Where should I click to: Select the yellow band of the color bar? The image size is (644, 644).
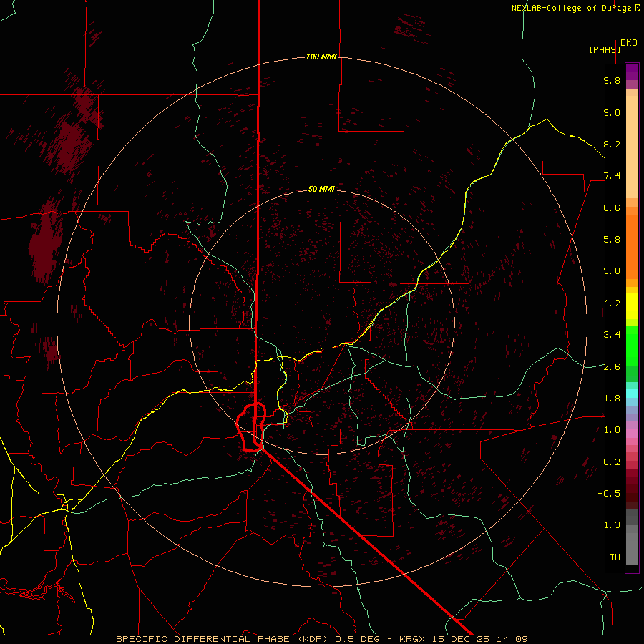(632, 306)
